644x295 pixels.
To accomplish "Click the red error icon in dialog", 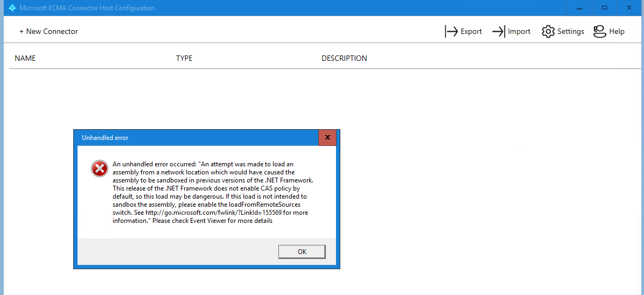I will click(x=100, y=168).
